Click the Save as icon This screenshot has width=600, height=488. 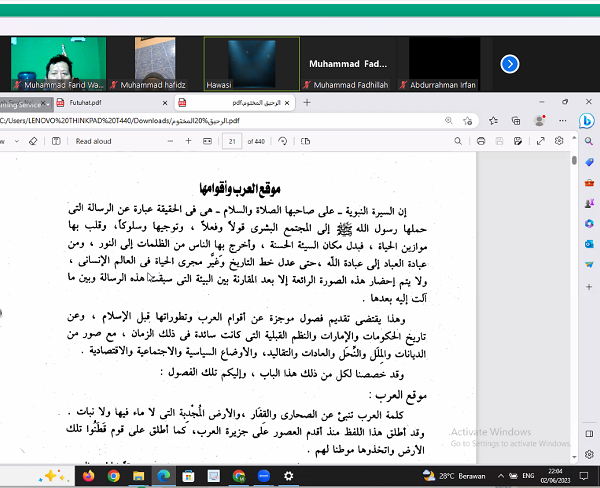click(x=518, y=141)
